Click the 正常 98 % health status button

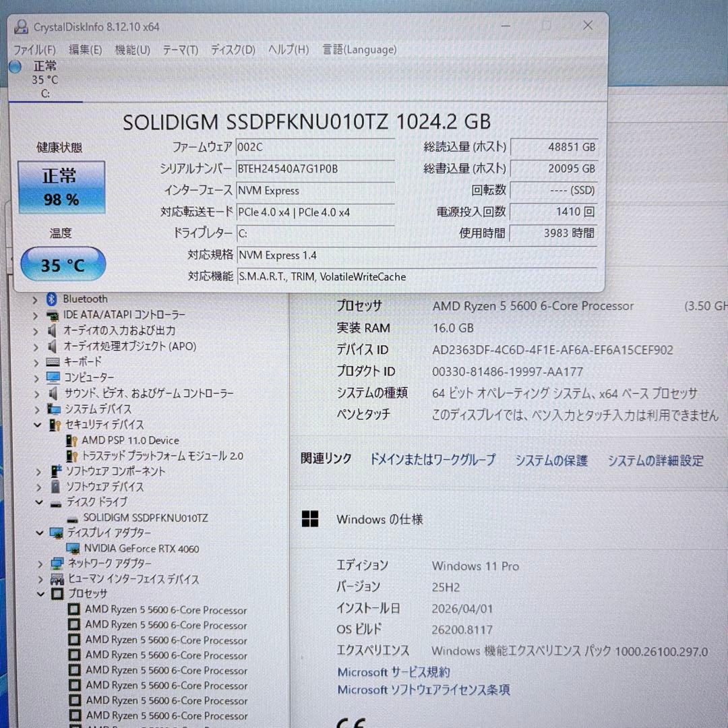pos(62,187)
